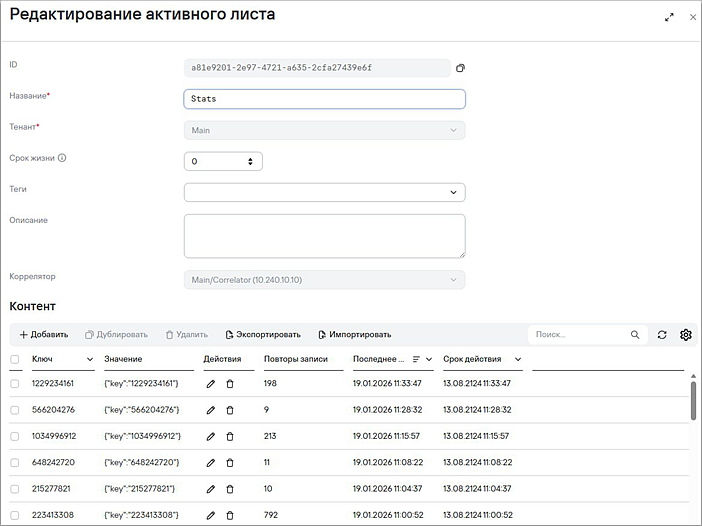Click the search magnifier icon

(635, 335)
